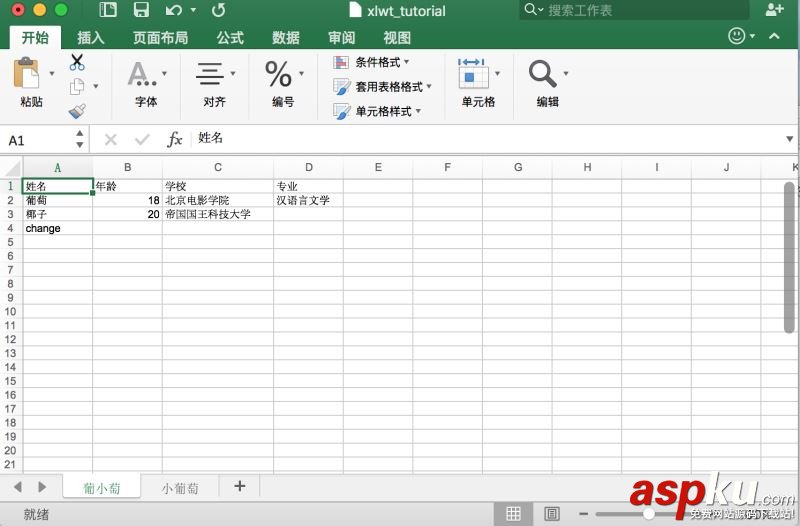Click the select-all corner triangle

[x=12, y=167]
